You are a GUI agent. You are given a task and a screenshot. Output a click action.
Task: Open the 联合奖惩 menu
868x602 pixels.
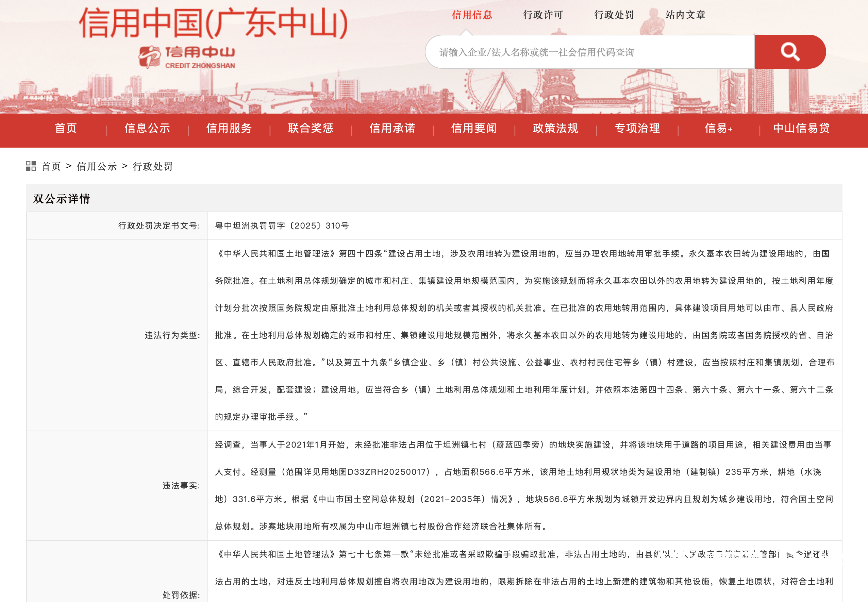[x=311, y=128]
